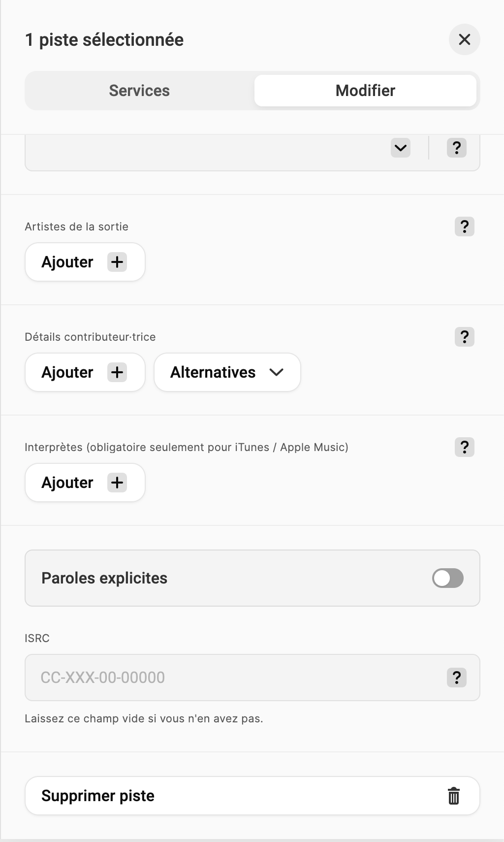Click plus icon in Artistes de la sortie

pyautogui.click(x=117, y=262)
